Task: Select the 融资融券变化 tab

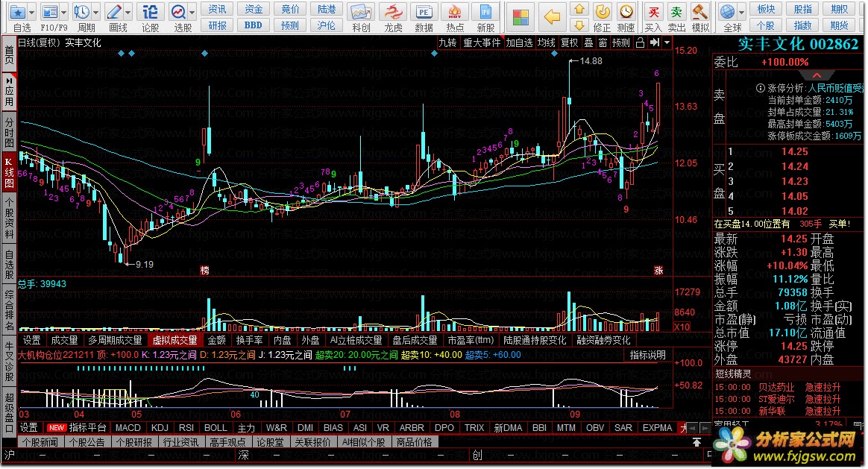Action: click(x=603, y=341)
